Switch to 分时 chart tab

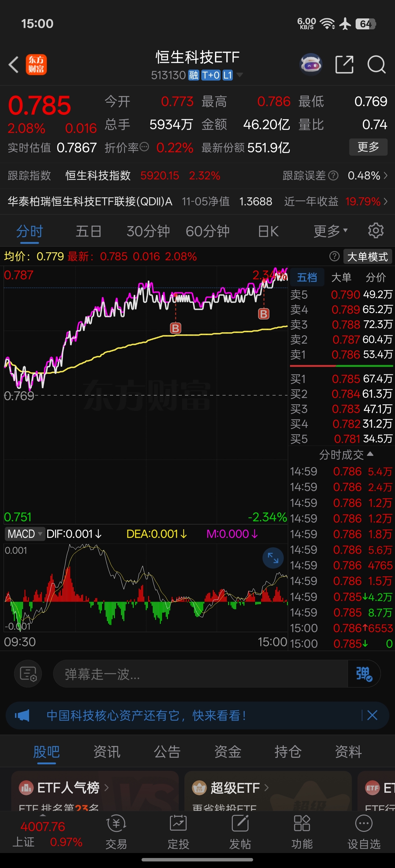30,231
